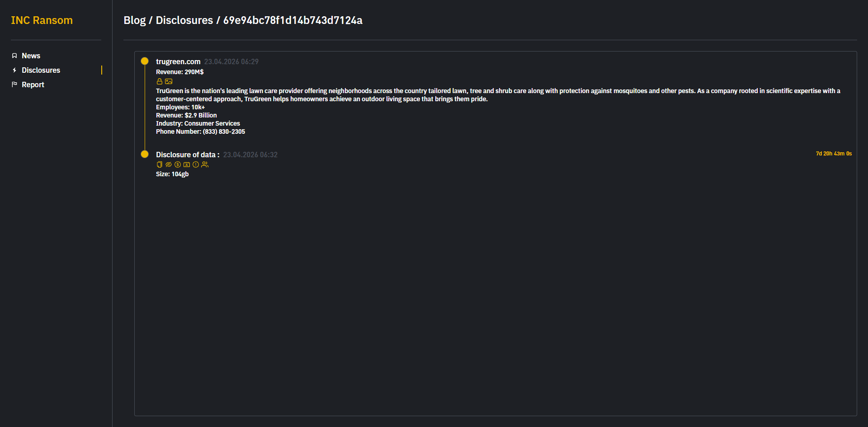Click the users group icon

pyautogui.click(x=205, y=164)
